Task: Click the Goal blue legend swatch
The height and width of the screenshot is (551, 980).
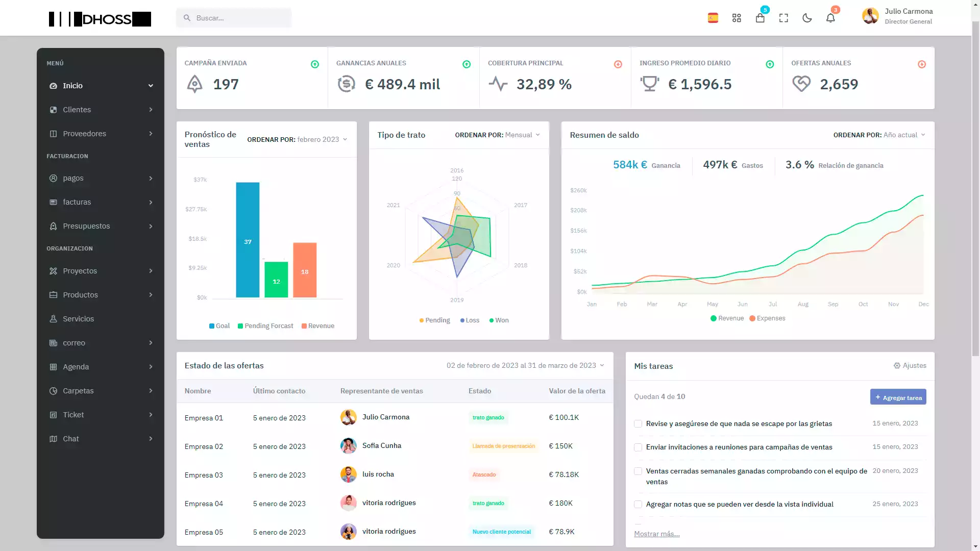Action: [212, 326]
